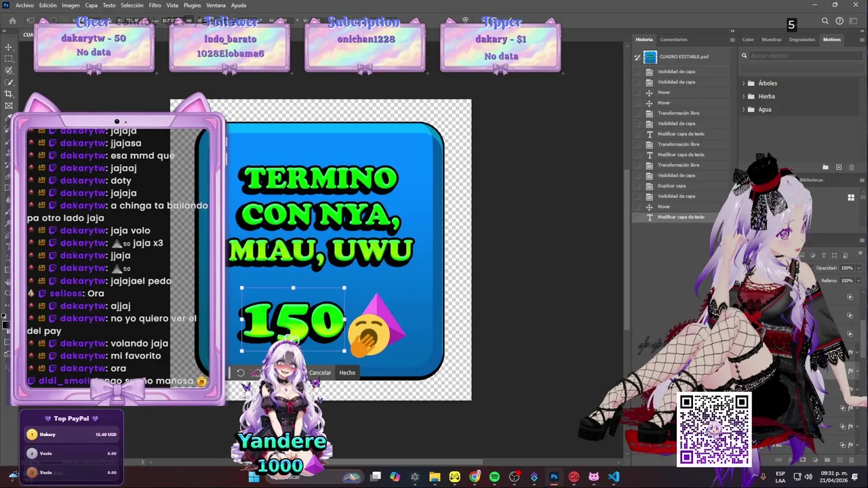Select the Quick Selection tool
The height and width of the screenshot is (488, 868).
pos(9,82)
